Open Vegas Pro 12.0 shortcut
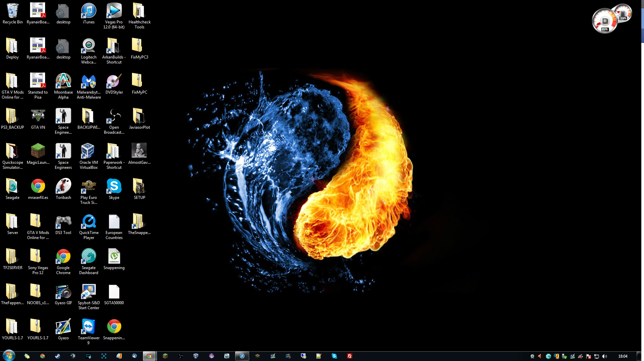 tap(114, 11)
